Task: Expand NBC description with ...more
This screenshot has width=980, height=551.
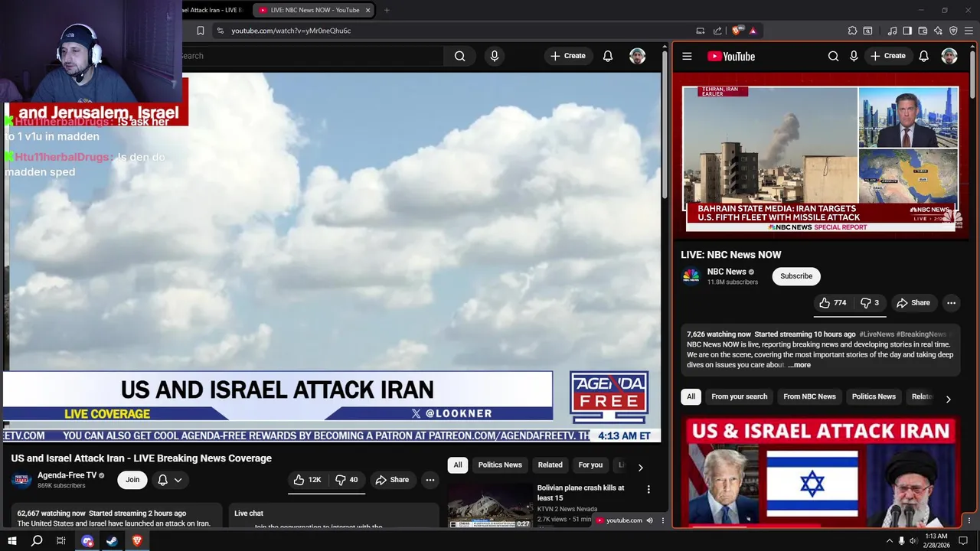Action: pos(799,365)
